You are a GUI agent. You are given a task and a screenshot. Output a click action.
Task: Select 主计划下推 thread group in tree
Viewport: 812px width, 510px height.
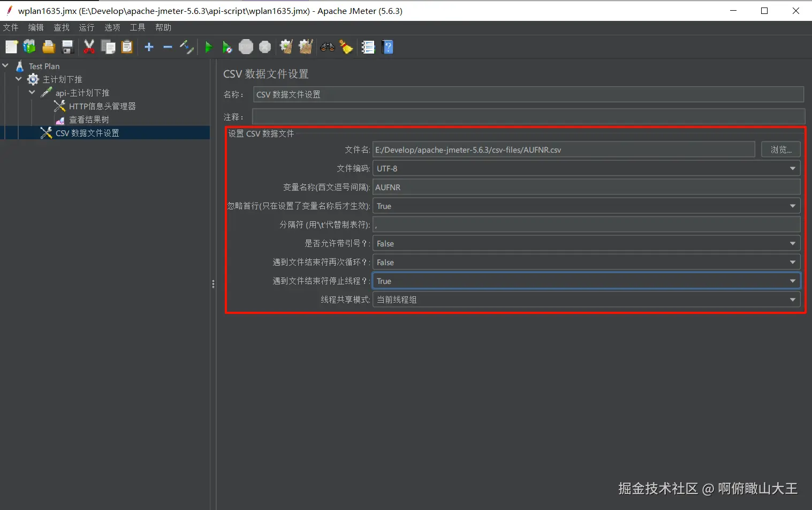(62, 79)
